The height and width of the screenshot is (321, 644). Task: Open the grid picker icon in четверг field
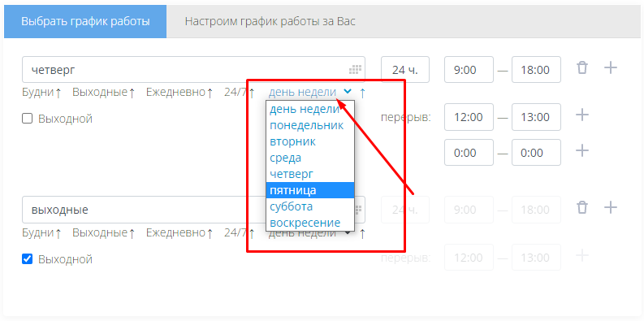[355, 70]
